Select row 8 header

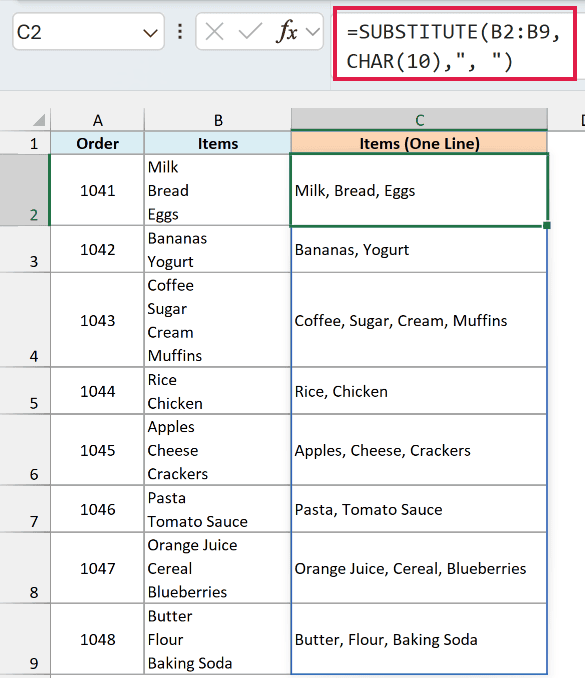click(x=25, y=568)
